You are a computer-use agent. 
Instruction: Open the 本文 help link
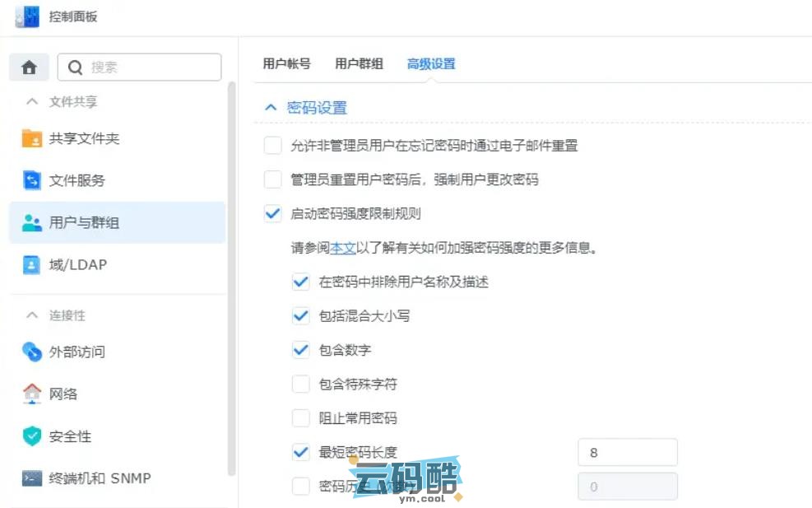(x=342, y=248)
